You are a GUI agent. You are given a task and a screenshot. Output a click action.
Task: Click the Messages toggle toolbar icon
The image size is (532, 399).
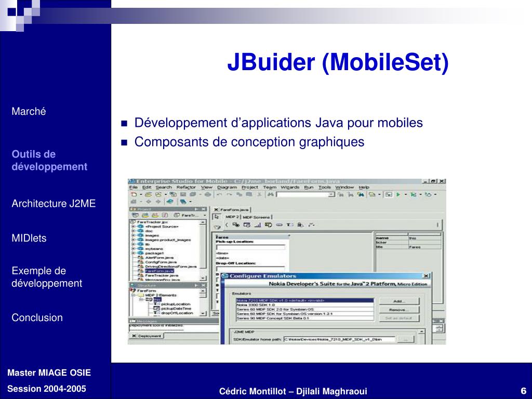pos(389,194)
